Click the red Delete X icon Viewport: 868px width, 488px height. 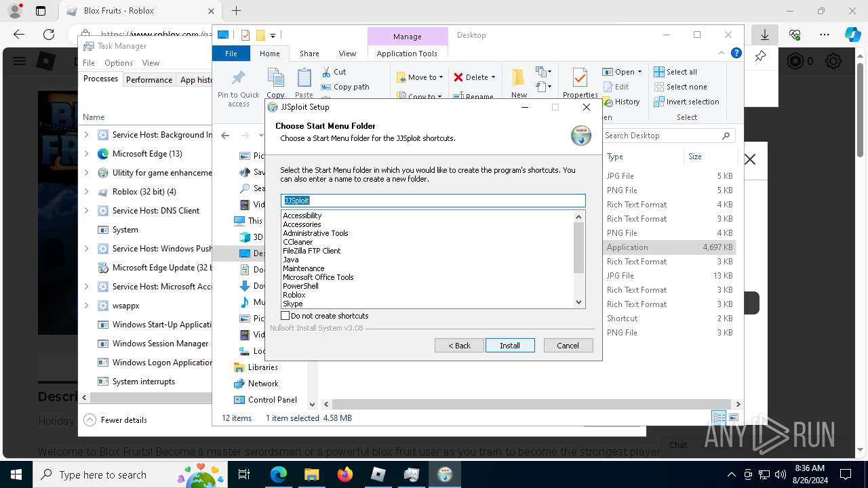[x=458, y=77]
